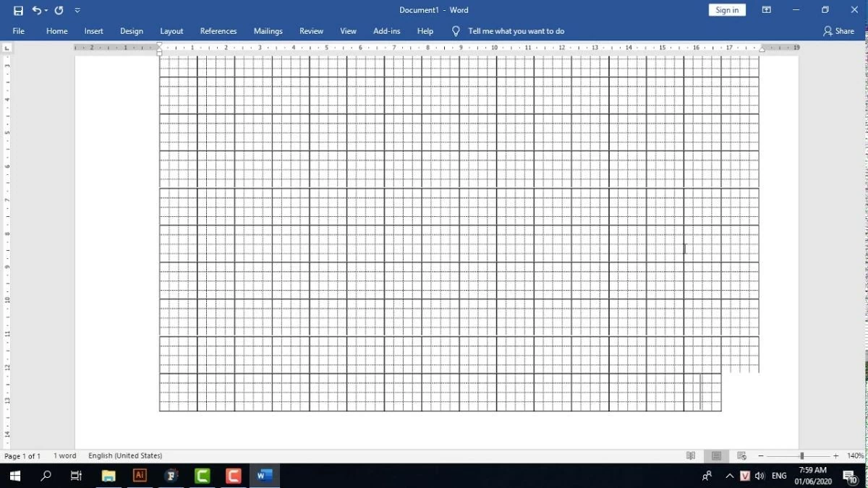This screenshot has width=868, height=488.
Task: Click the lightbulb Tell Me icon
Action: pos(456,31)
